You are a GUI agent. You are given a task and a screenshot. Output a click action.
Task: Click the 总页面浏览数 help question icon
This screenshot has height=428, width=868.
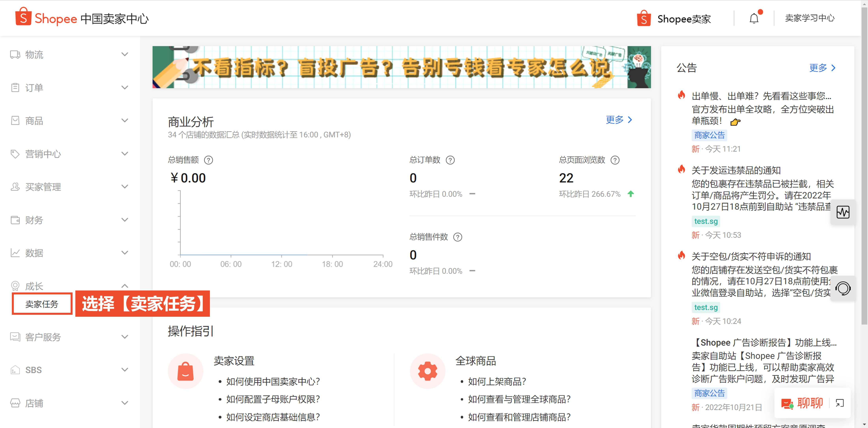(x=615, y=160)
